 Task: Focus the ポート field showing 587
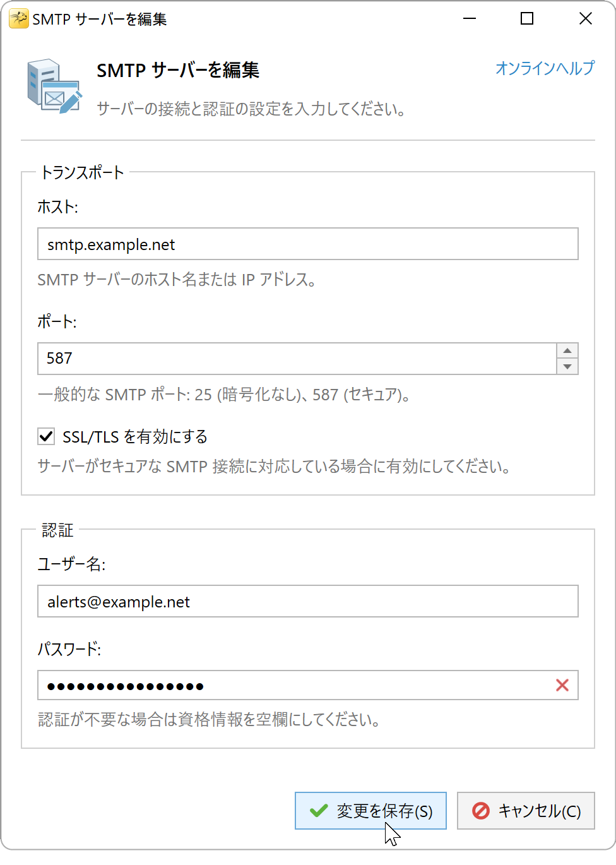pyautogui.click(x=297, y=359)
